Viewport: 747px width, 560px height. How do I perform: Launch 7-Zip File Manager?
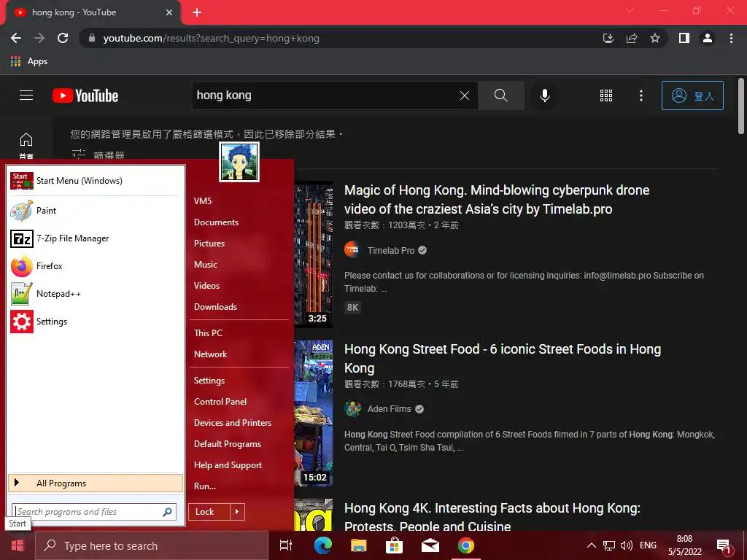pyautogui.click(x=96, y=238)
